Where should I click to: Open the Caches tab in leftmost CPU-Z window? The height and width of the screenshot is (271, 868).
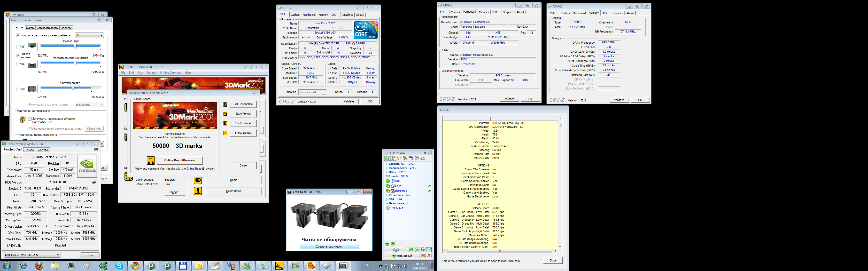coord(295,15)
